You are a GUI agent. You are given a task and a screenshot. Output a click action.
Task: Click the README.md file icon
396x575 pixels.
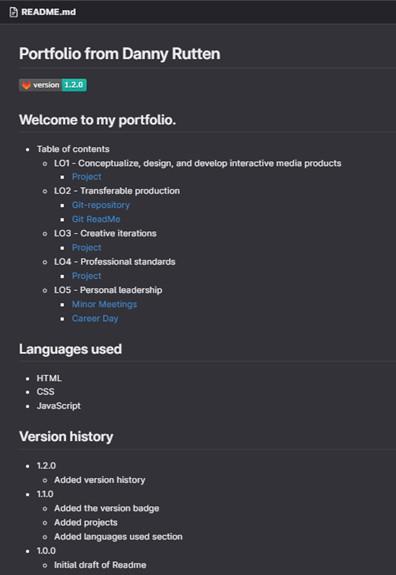click(14, 12)
